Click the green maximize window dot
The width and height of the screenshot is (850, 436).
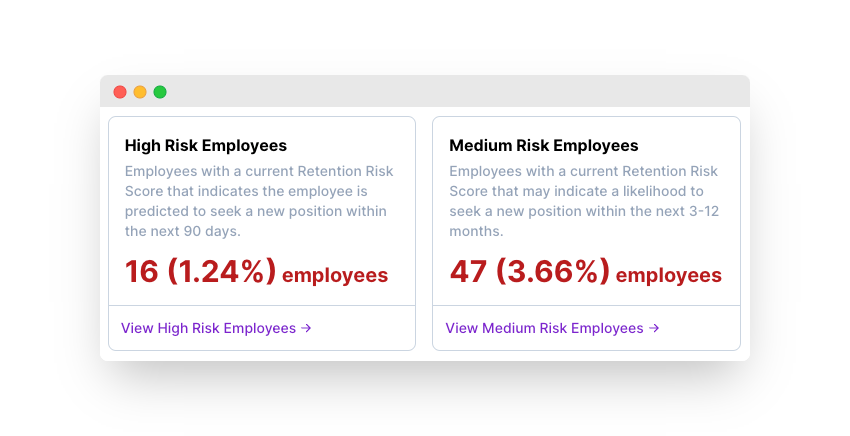[160, 92]
